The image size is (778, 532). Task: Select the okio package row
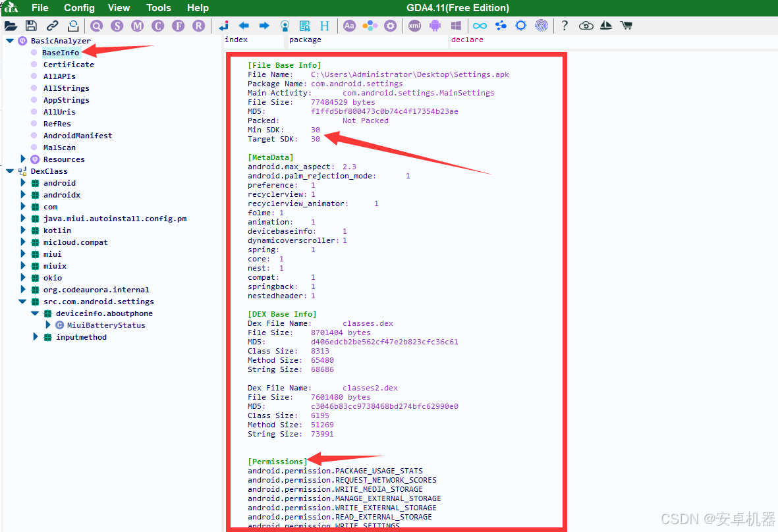[x=53, y=278]
